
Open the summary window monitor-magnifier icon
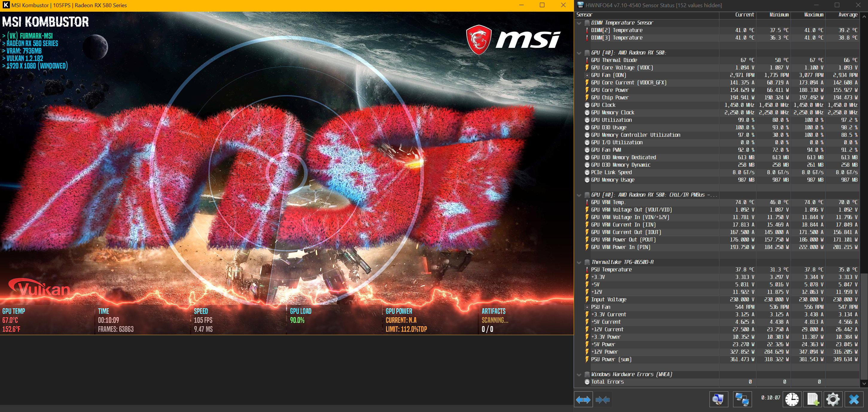[x=718, y=400]
